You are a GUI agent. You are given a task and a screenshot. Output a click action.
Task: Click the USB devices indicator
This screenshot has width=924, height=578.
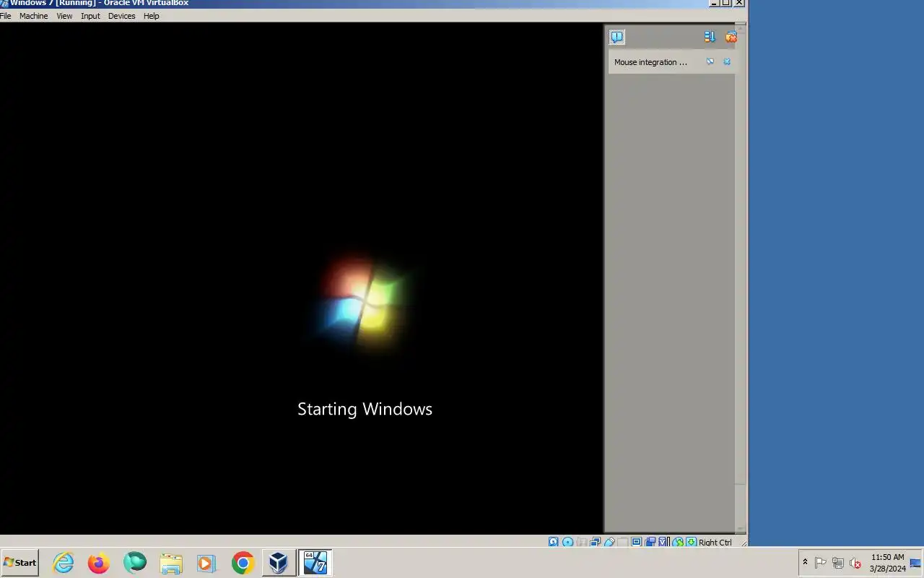[x=609, y=542]
